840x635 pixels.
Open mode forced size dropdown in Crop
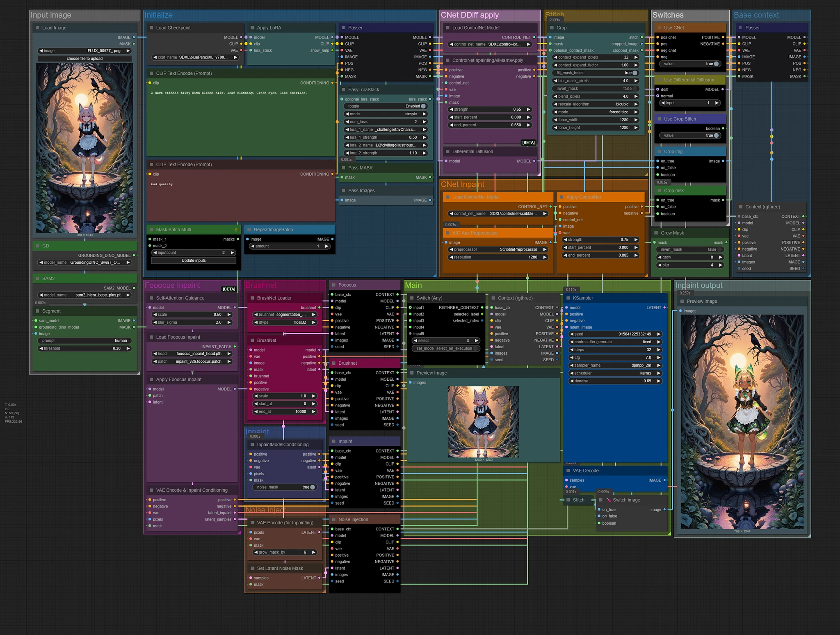pos(596,112)
